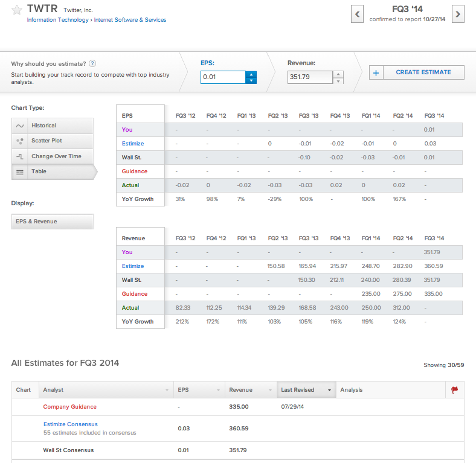
Task: Sort estimates by Revenue column
Action: click(251, 390)
